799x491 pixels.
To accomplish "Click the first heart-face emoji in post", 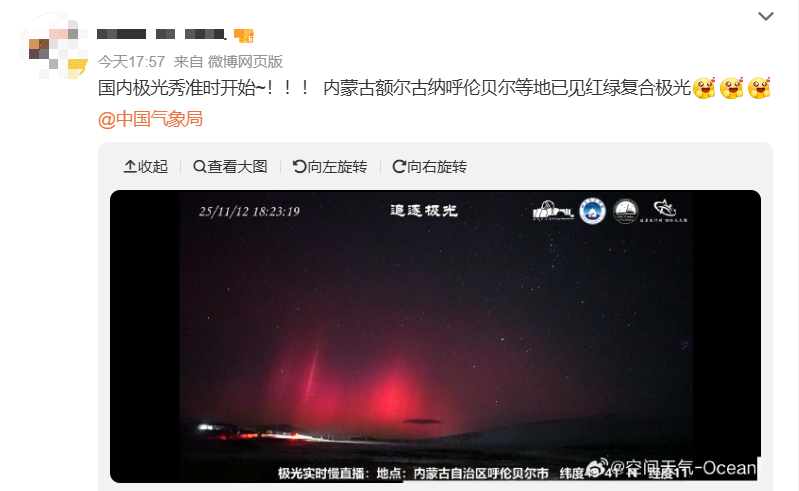I will [705, 88].
